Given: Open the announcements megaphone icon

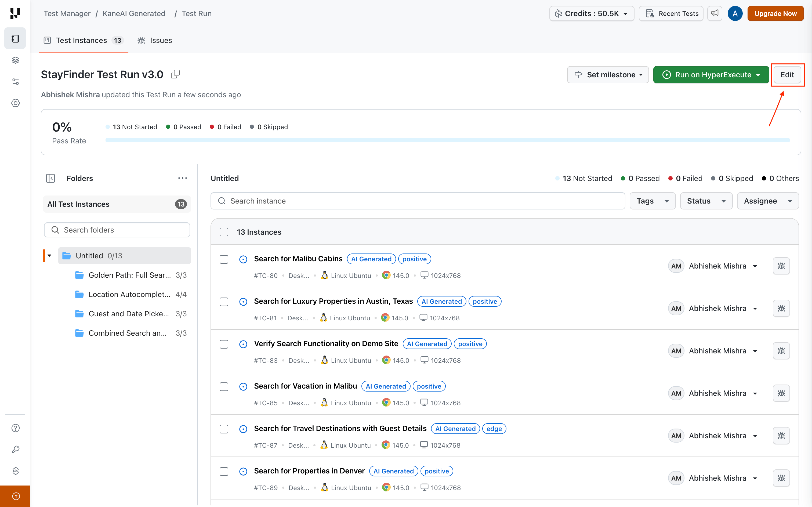Looking at the screenshot, I should click(715, 13).
